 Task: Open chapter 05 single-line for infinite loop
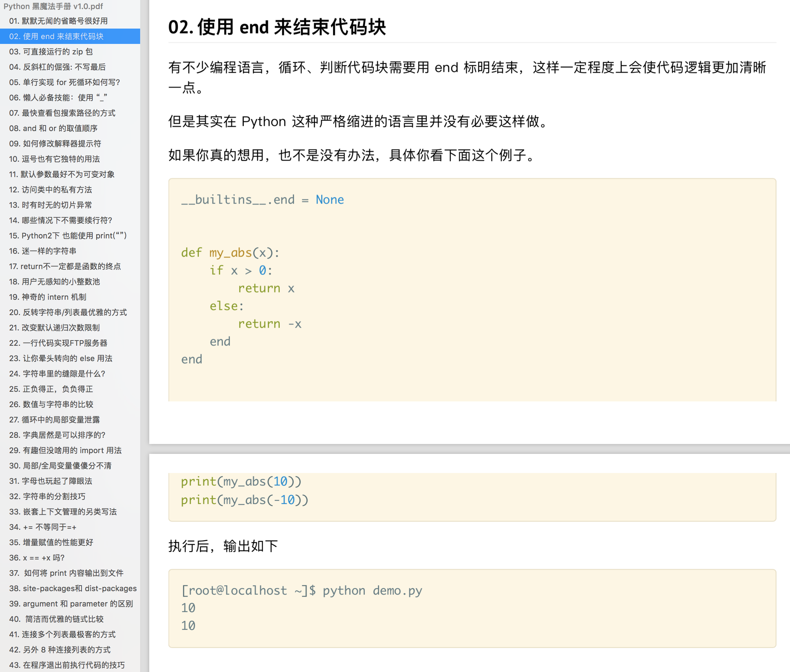click(x=64, y=82)
